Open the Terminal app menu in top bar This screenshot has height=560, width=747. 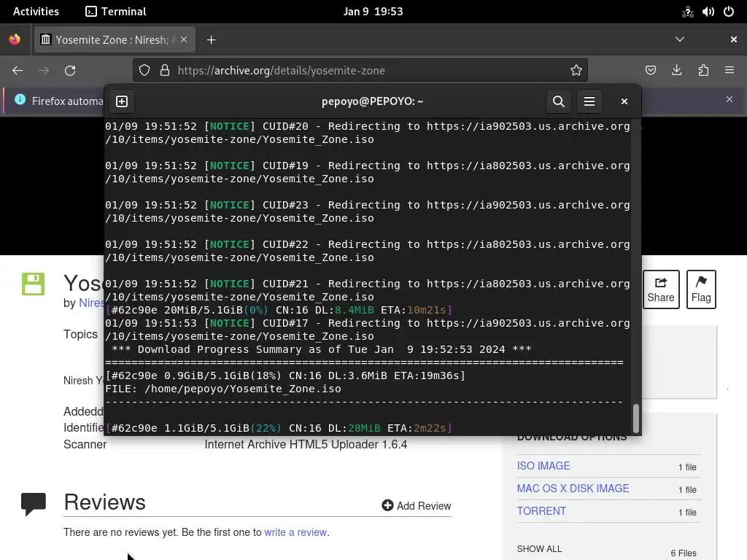[x=116, y=12]
